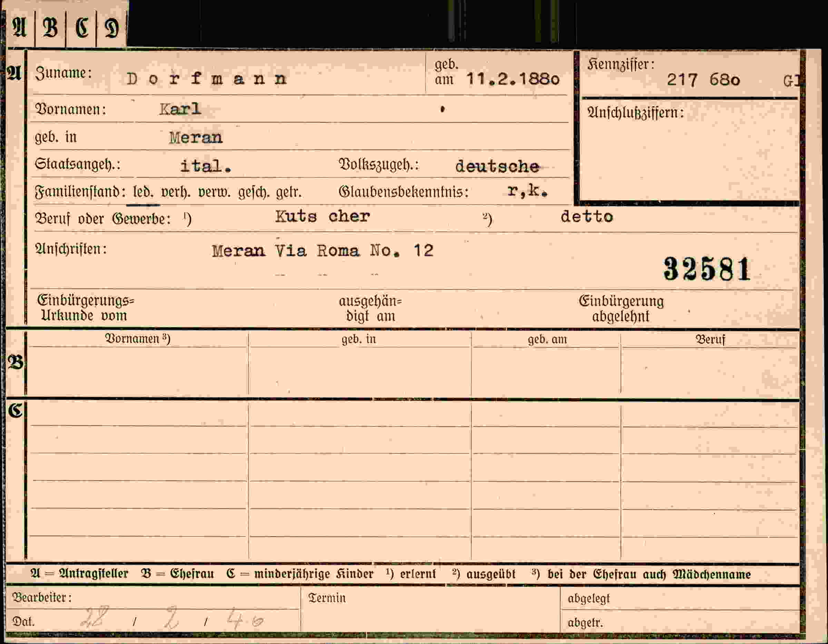Click the 'Glaubensbekenntnis:' label
828x644 pixels.
click(x=404, y=192)
